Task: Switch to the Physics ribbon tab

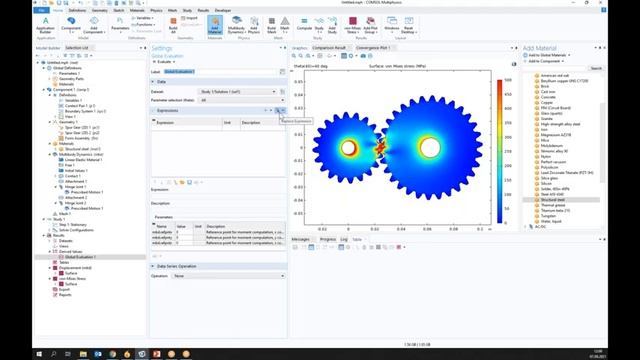Action: 156,10
